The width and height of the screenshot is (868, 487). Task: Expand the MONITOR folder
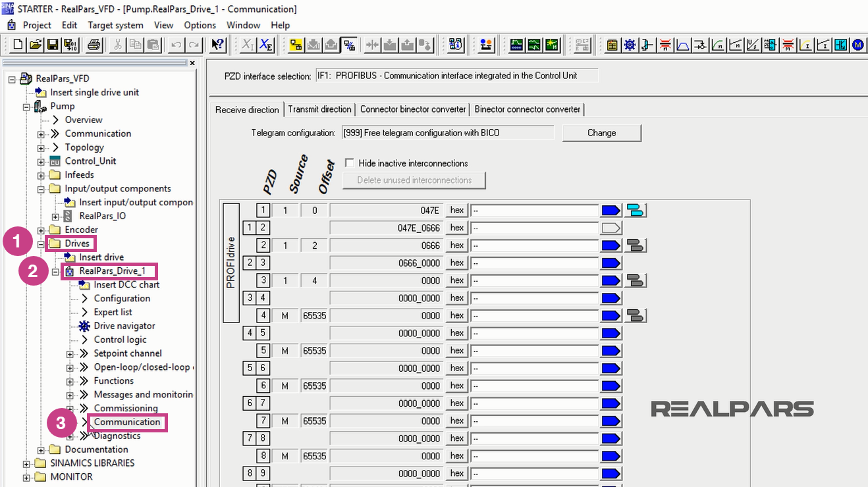26,477
